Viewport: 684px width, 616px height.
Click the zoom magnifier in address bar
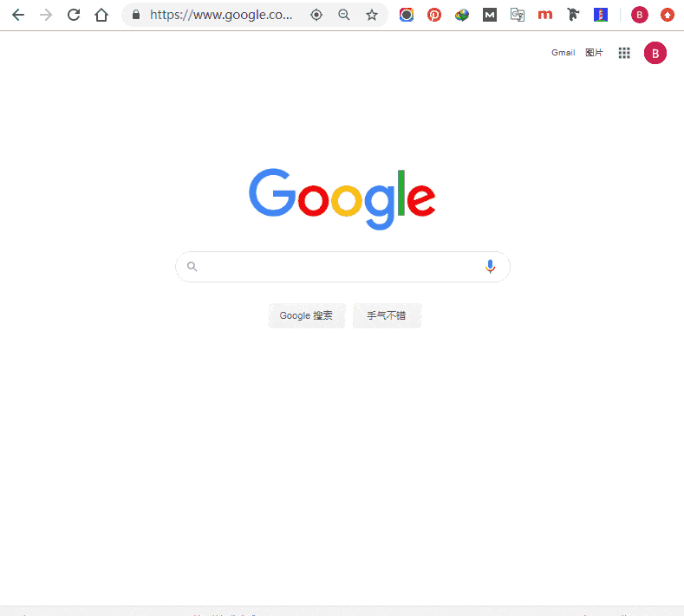(x=344, y=15)
